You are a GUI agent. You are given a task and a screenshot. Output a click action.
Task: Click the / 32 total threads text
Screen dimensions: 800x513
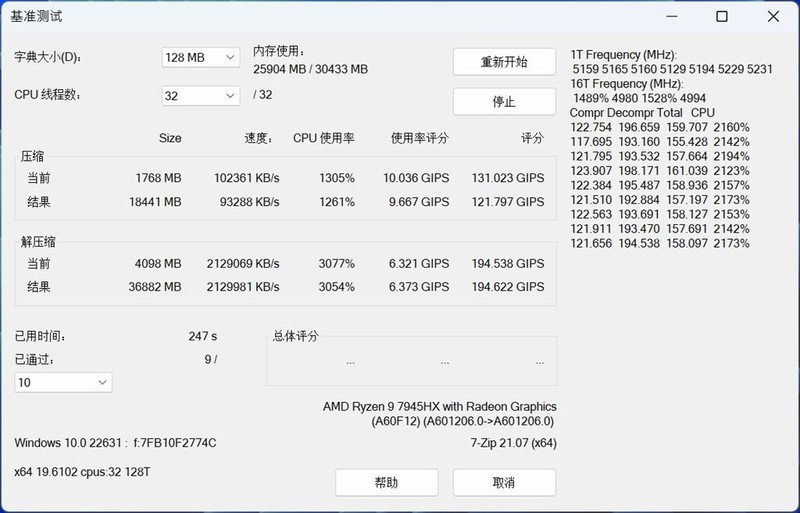[x=263, y=95]
